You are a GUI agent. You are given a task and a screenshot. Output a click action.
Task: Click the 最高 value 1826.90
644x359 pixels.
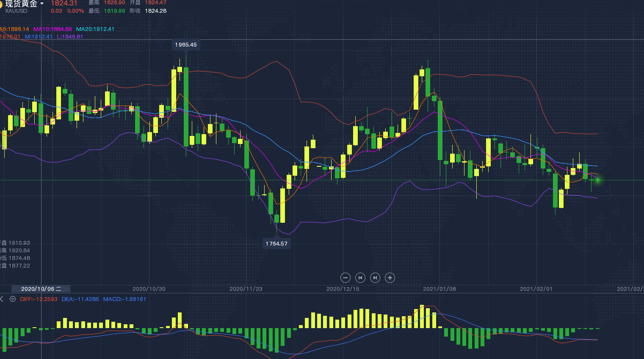coord(115,3)
